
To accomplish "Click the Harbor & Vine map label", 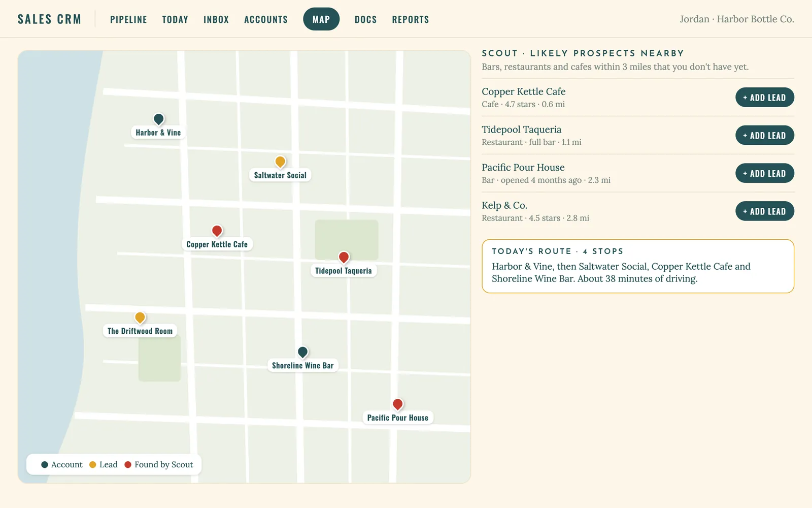I will [x=158, y=133].
